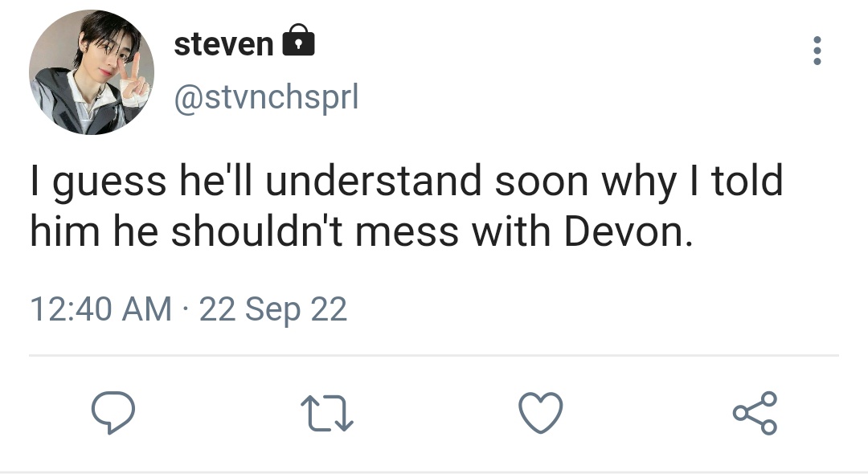Select the first line of tweet text
Viewport: 868px width, 474px height.
click(x=407, y=182)
